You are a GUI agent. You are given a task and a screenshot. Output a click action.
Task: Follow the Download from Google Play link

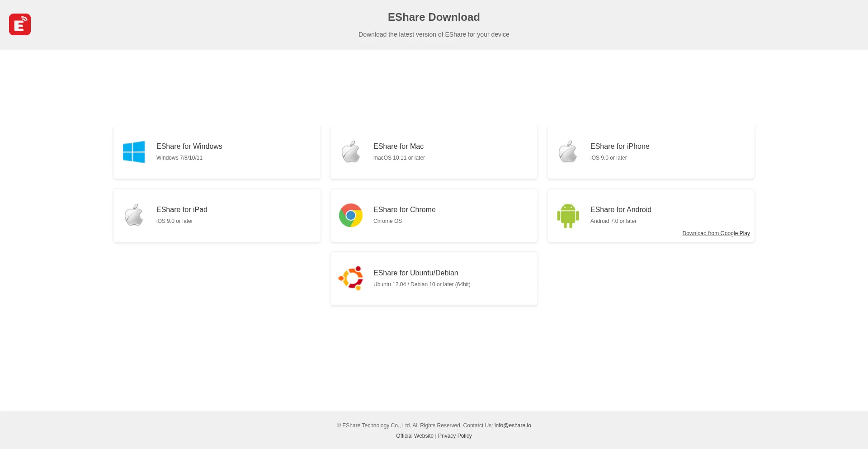(716, 233)
